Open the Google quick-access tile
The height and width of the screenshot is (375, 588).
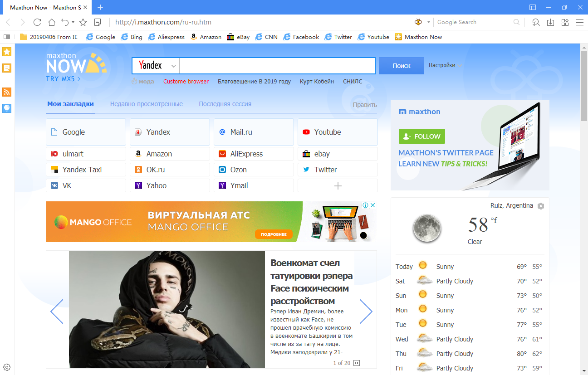[86, 132]
